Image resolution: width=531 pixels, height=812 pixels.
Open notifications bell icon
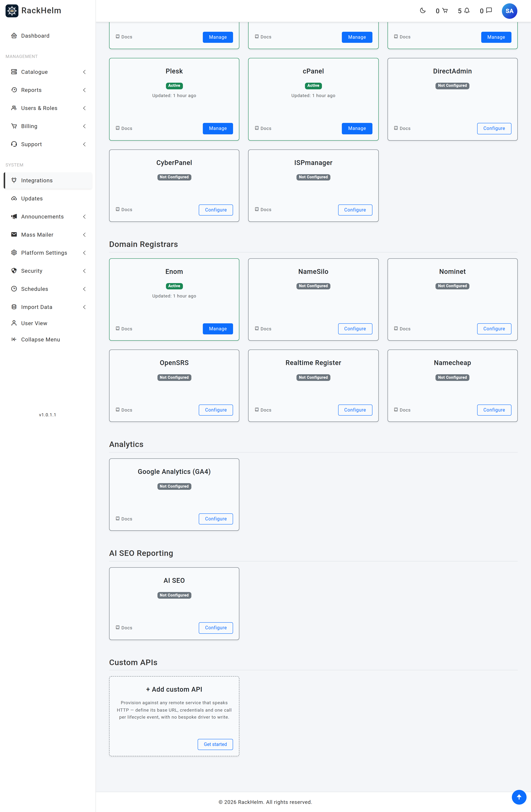[x=467, y=11]
